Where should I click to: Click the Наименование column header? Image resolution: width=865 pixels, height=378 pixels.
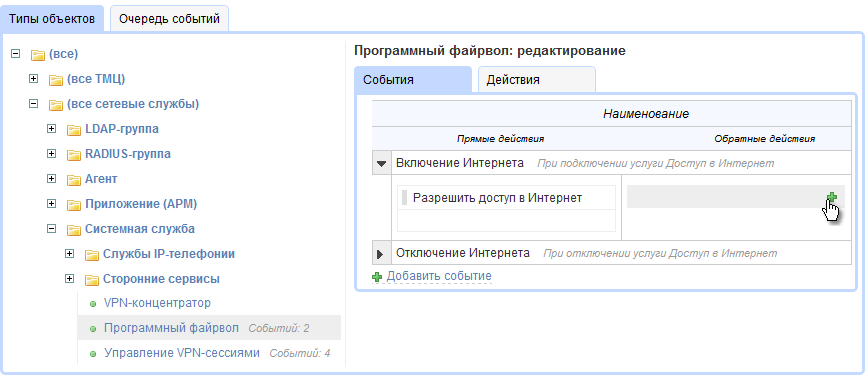[646, 114]
